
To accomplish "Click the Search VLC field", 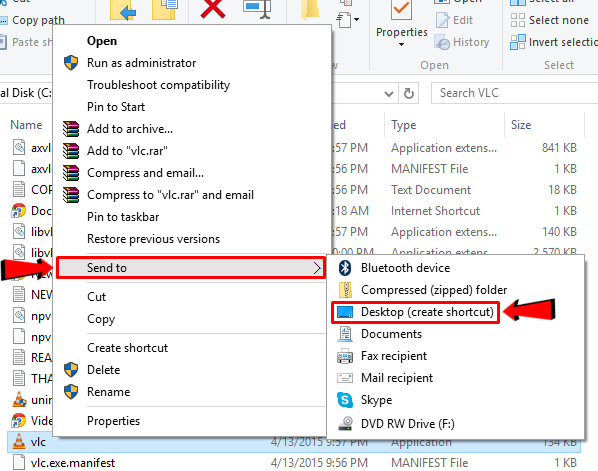I will [x=514, y=93].
